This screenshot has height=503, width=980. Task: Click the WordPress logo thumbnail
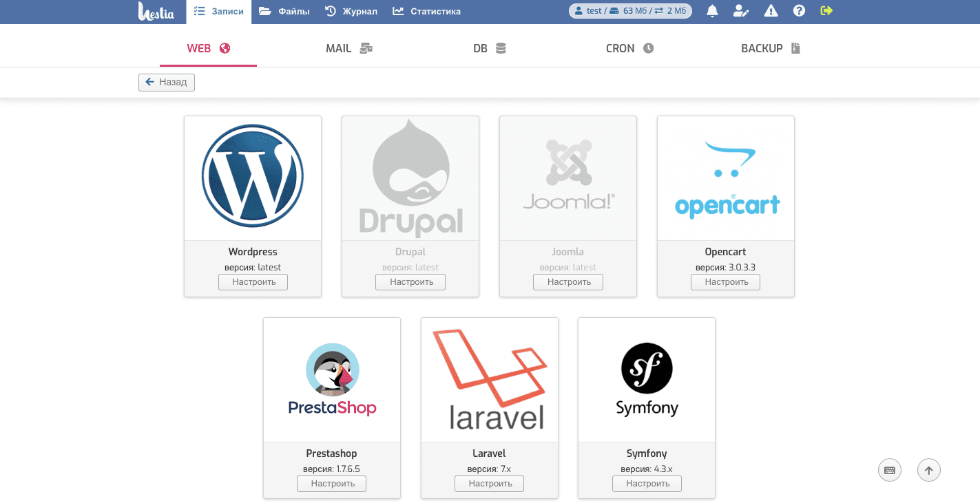pos(253,175)
